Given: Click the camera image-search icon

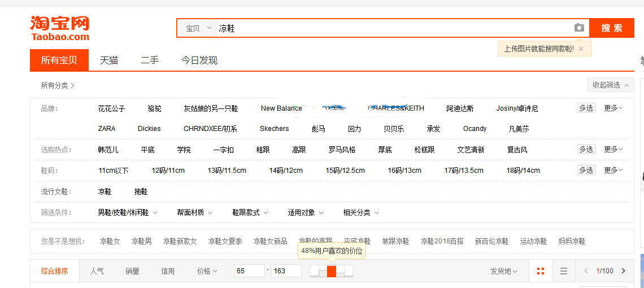Looking at the screenshot, I should (x=579, y=28).
